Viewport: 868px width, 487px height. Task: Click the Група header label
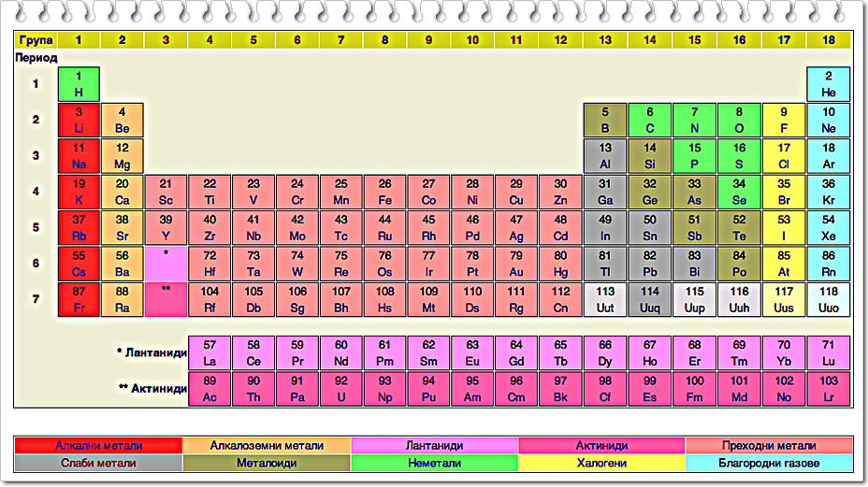click(36, 40)
